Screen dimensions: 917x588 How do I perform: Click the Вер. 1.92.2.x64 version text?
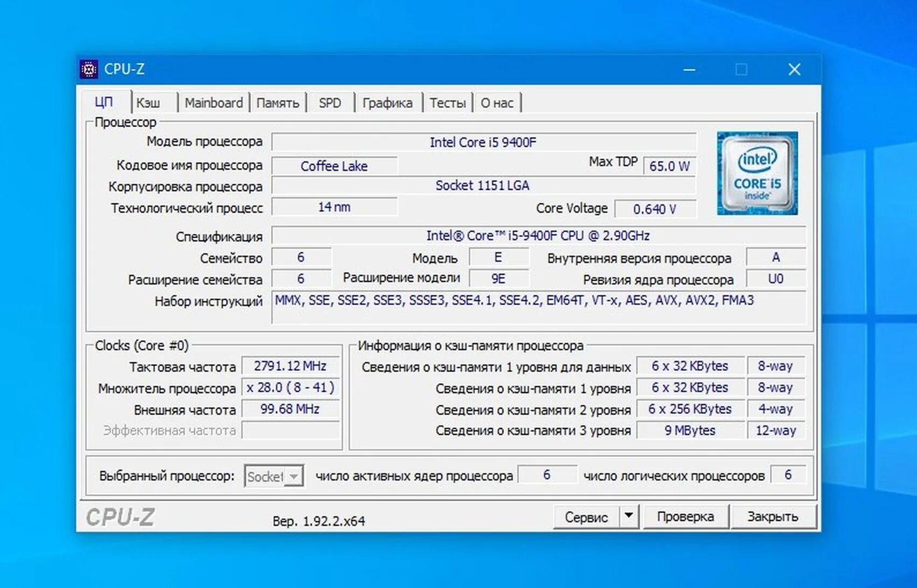(319, 521)
